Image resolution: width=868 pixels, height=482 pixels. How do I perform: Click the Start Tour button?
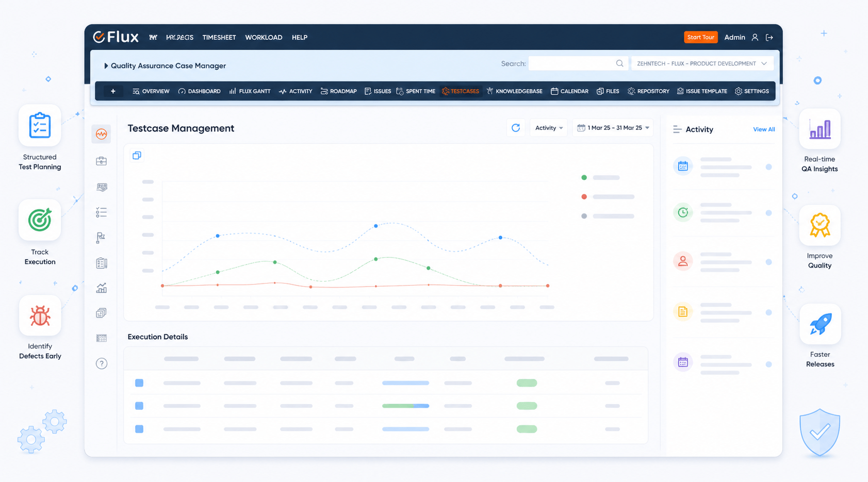tap(701, 37)
